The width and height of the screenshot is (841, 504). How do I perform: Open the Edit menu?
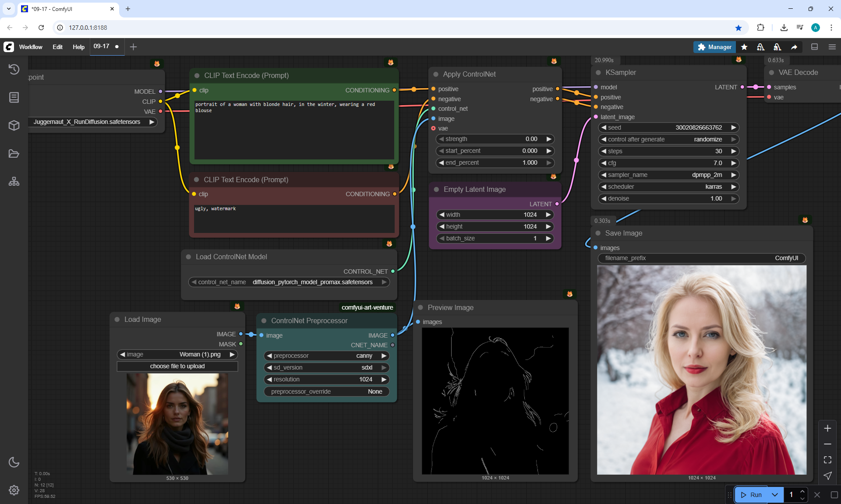[57, 47]
